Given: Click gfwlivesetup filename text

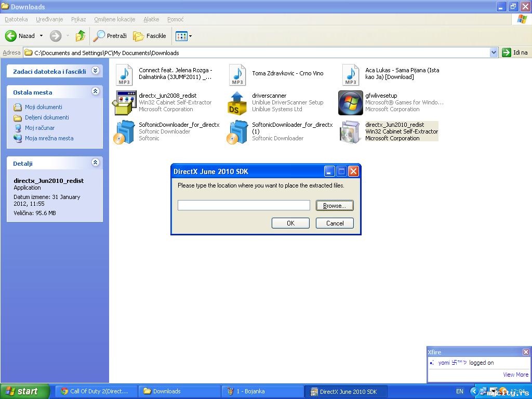Looking at the screenshot, I should [x=381, y=96].
